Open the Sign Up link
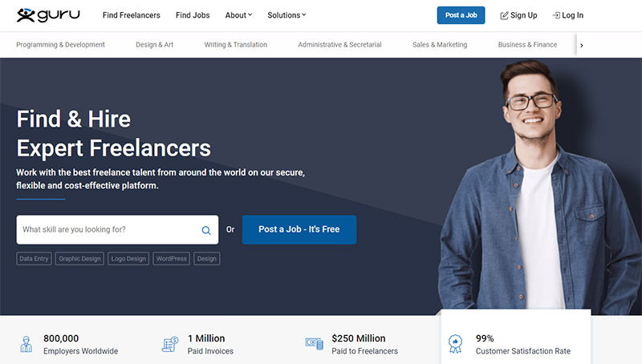The image size is (642, 364). [x=518, y=15]
